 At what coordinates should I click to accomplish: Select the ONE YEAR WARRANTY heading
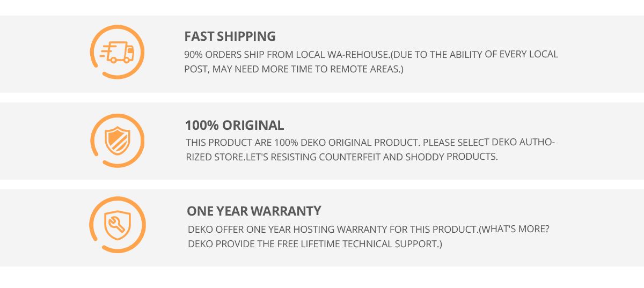click(254, 210)
